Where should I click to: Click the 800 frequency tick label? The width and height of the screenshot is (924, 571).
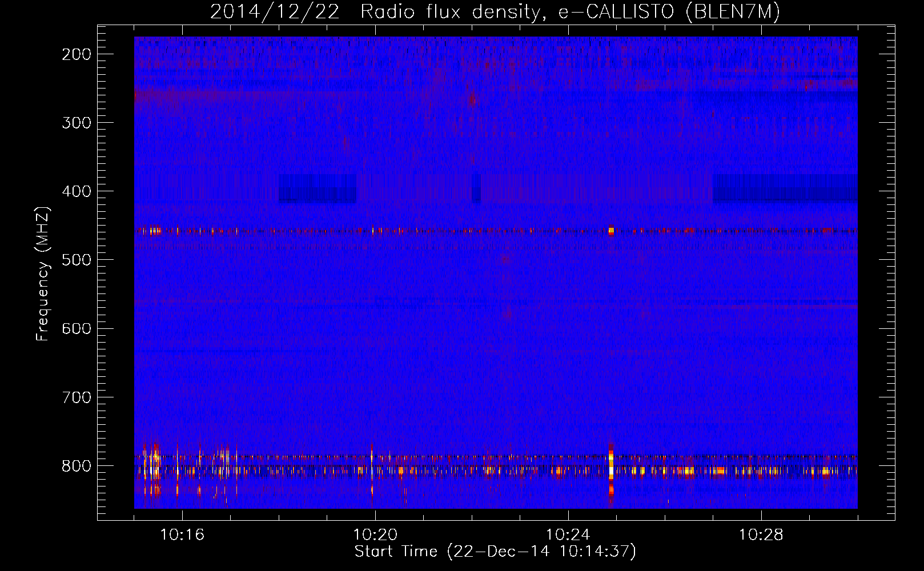tap(76, 465)
